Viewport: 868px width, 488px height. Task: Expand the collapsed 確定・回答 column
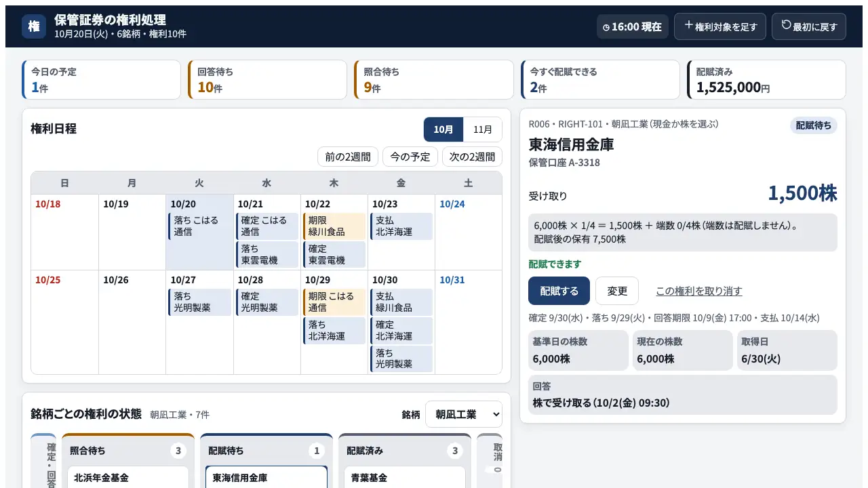[x=44, y=461]
